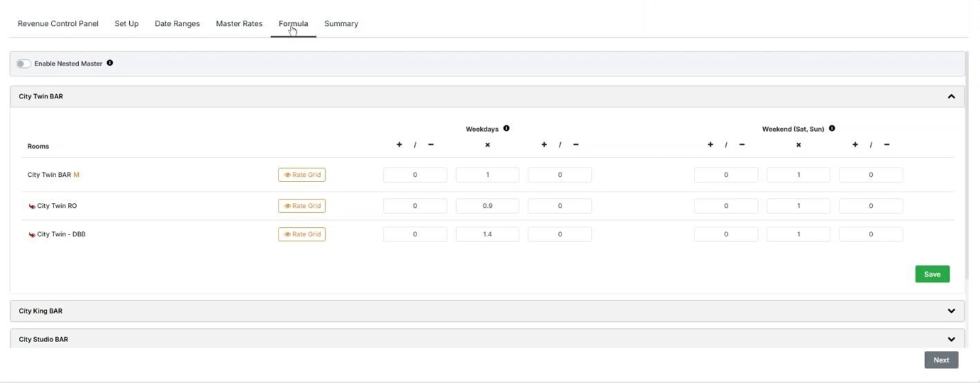
Task: Click info icon beside Enable Nested Master
Action: click(x=110, y=63)
